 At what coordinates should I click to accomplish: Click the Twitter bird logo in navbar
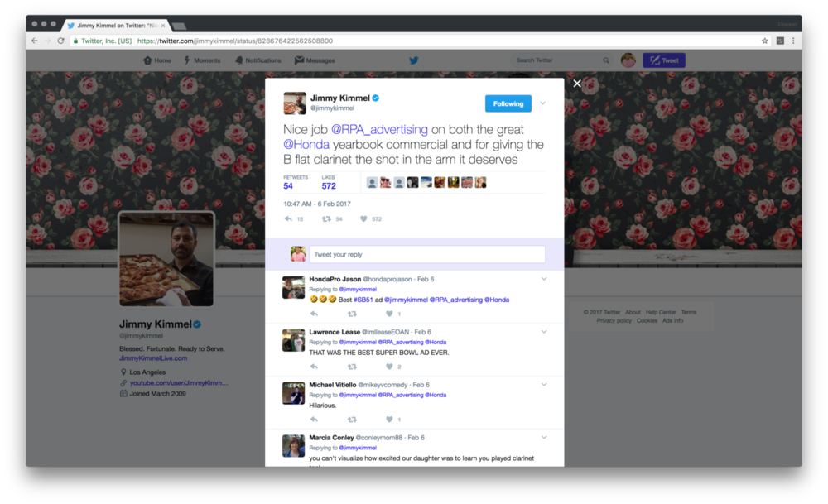point(414,60)
